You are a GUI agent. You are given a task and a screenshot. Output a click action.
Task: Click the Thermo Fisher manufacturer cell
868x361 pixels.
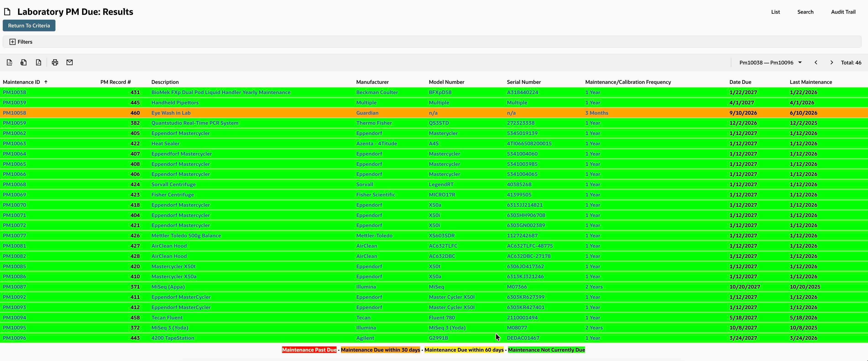pos(374,123)
